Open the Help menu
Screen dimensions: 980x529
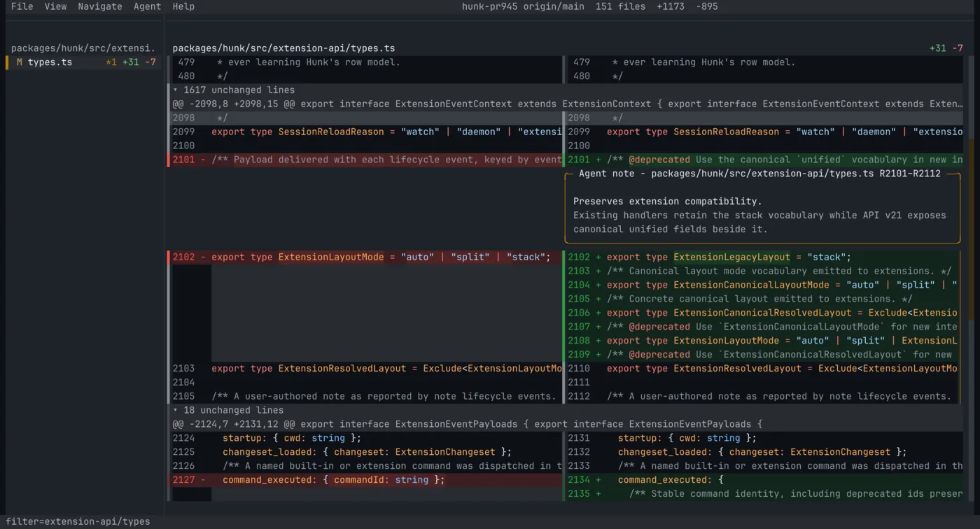point(183,6)
